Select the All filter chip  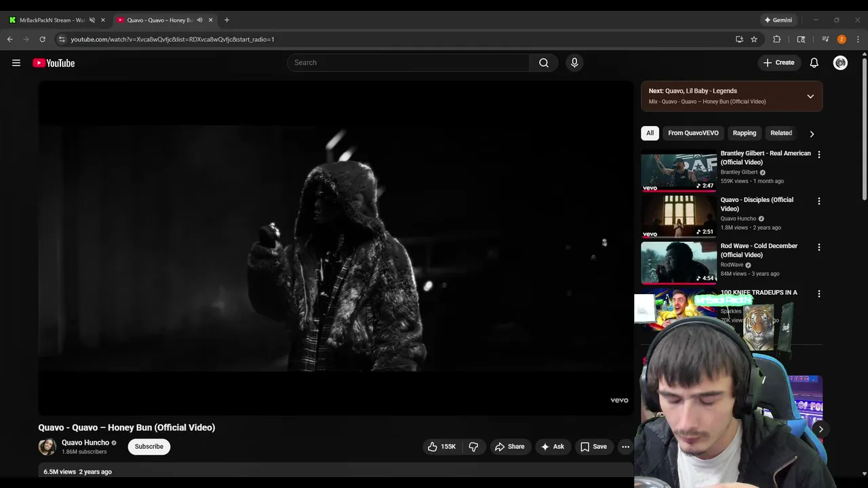click(x=650, y=133)
